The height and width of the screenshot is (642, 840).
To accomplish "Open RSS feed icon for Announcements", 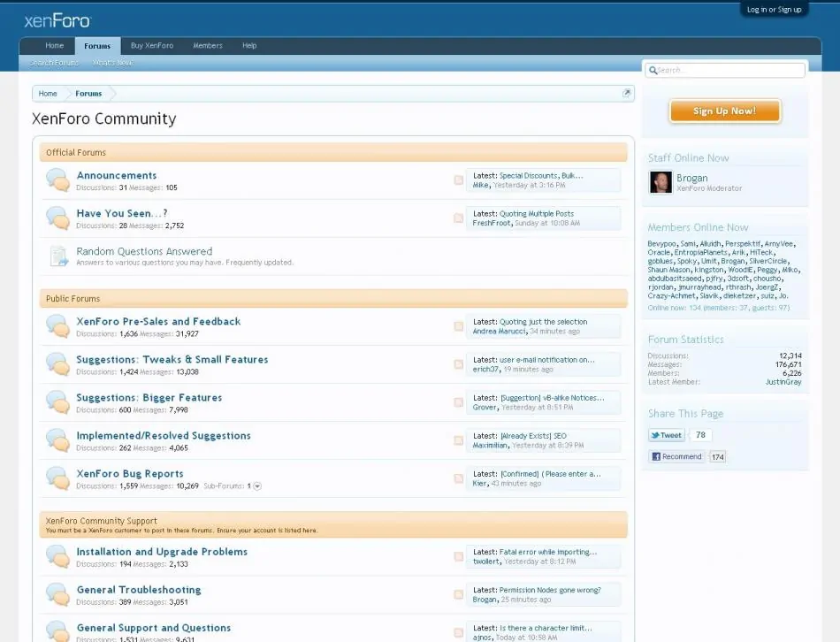I will point(459,180).
